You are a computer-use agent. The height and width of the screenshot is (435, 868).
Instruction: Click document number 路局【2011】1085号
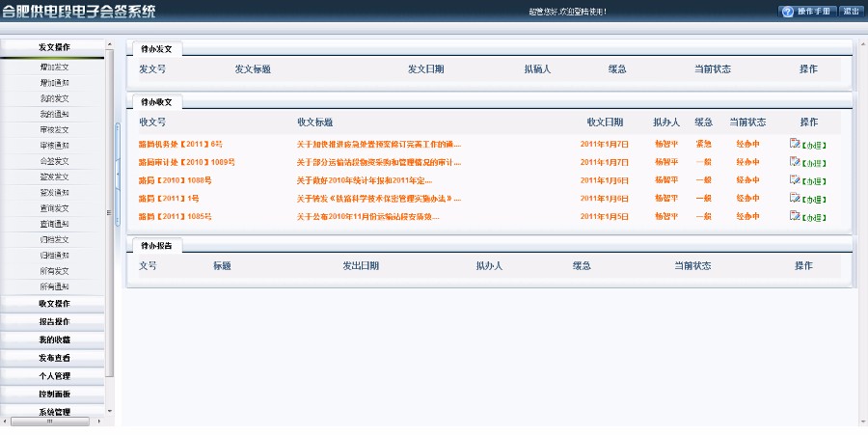click(x=175, y=216)
